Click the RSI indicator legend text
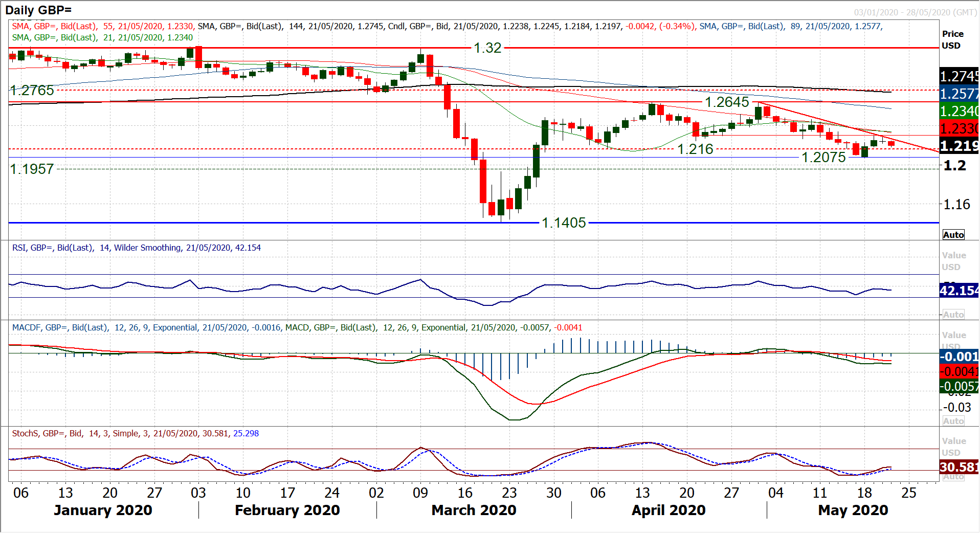Viewport: 980px width, 533px height. (x=136, y=248)
